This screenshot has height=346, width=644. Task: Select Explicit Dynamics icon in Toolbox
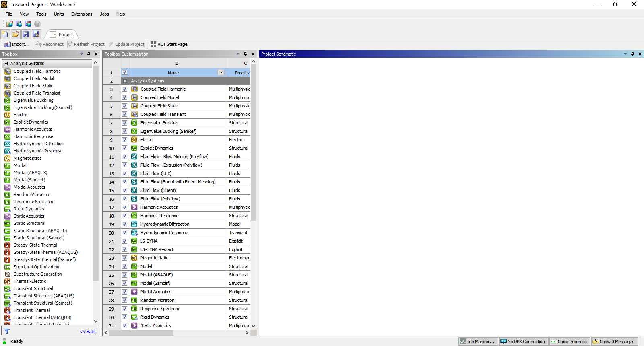pos(7,122)
